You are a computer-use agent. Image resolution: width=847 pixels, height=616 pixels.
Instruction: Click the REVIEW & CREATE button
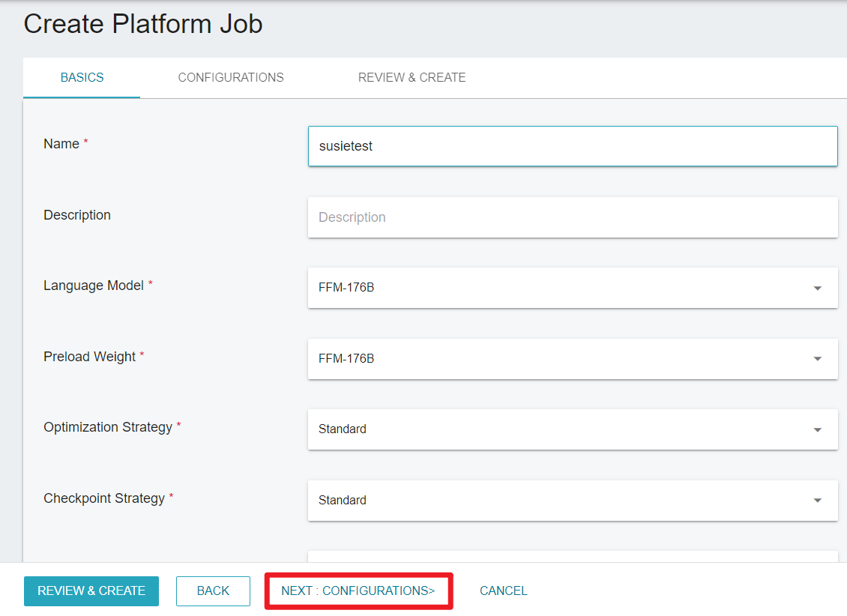click(91, 591)
